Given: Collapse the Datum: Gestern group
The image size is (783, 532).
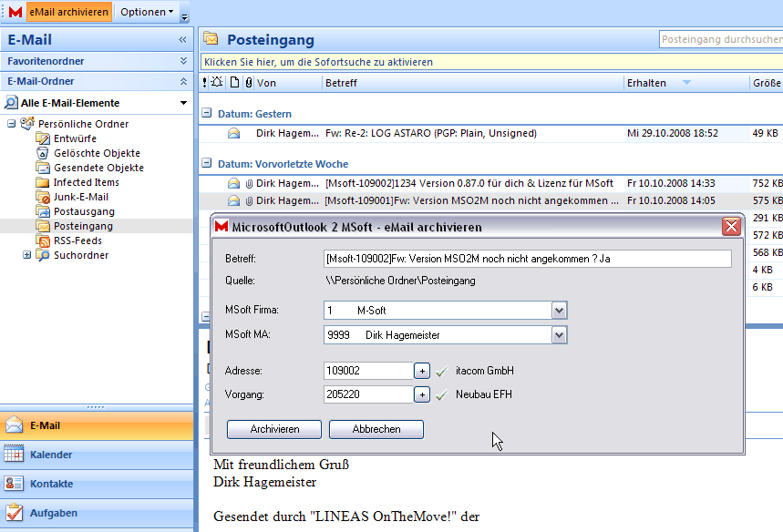Looking at the screenshot, I should click(x=206, y=113).
